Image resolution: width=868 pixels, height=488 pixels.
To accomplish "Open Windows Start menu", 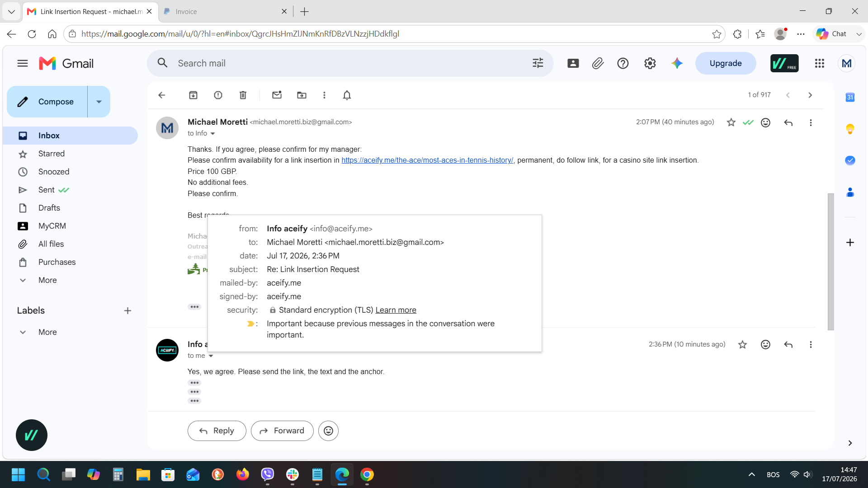I will 18,474.
